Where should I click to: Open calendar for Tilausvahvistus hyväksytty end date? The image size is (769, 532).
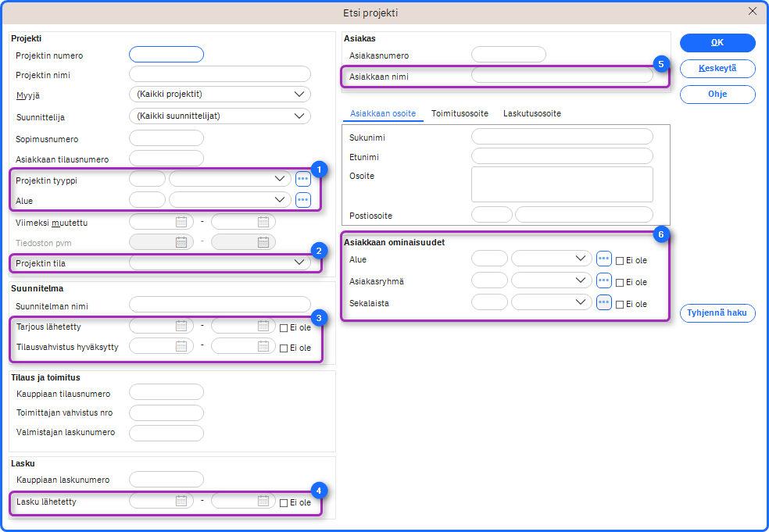[x=263, y=346]
